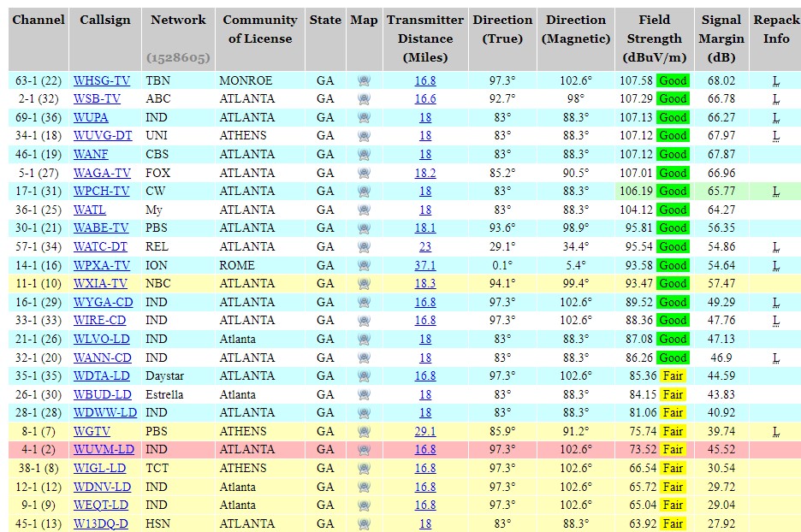The height and width of the screenshot is (532, 801).
Task: Click the Transmitter Distance column header
Action: [x=425, y=38]
